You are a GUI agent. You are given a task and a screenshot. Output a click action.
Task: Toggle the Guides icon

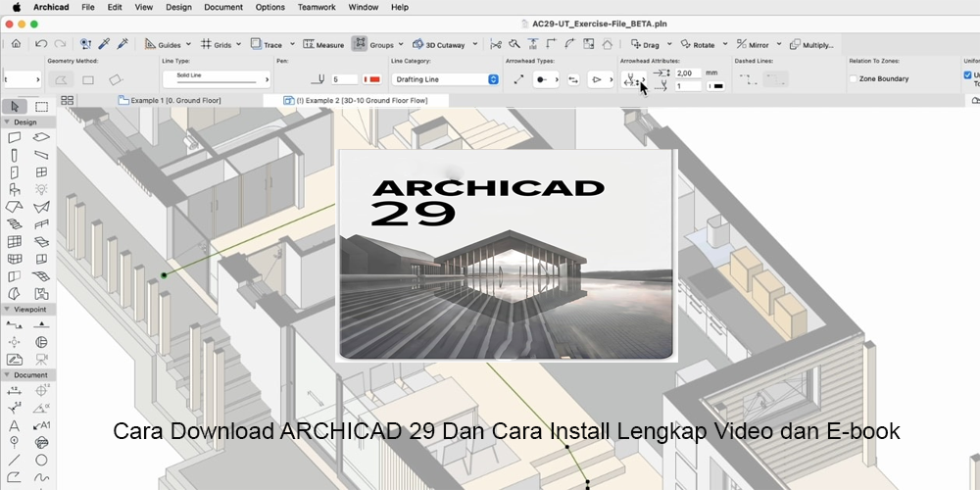(x=150, y=44)
